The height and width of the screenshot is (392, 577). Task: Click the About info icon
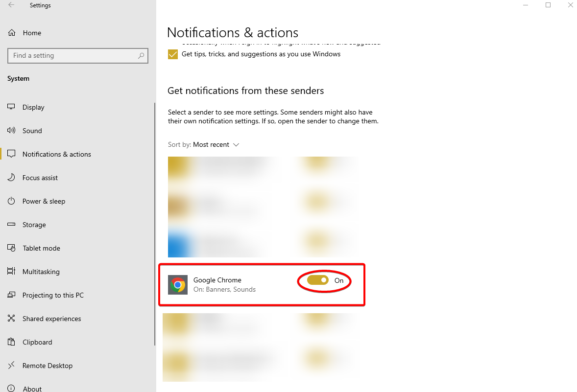[11, 388]
